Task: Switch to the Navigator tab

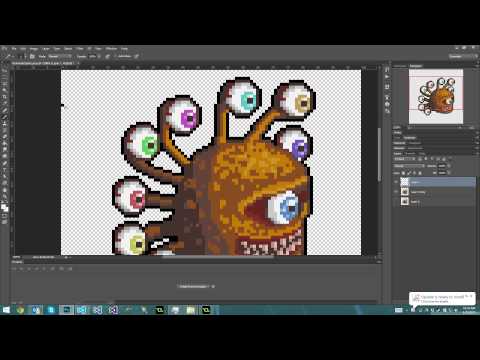Action: (416, 66)
